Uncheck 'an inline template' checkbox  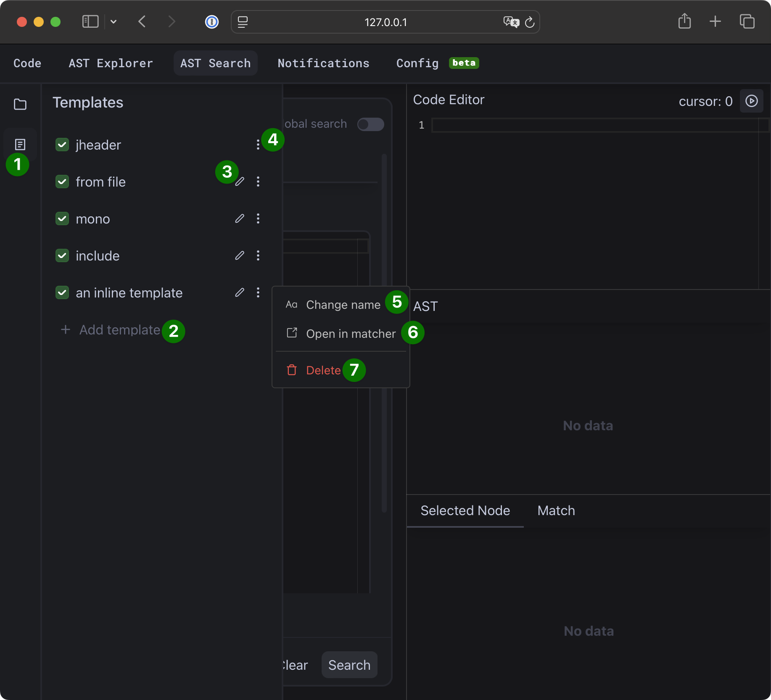point(62,292)
